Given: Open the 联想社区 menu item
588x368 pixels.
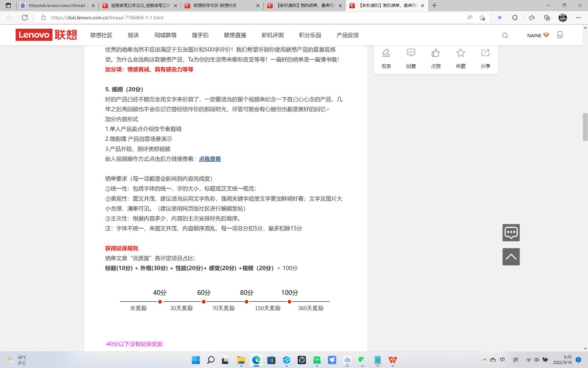Looking at the screenshot, I should point(101,35).
